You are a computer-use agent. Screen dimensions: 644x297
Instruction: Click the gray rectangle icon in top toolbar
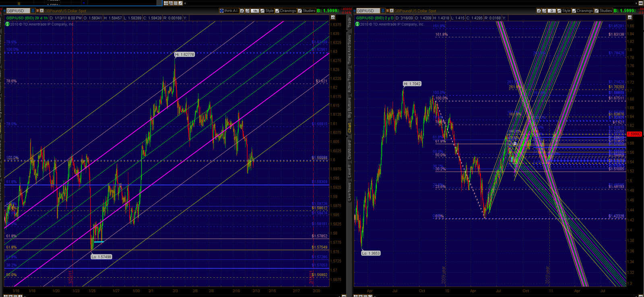(x=175, y=3)
